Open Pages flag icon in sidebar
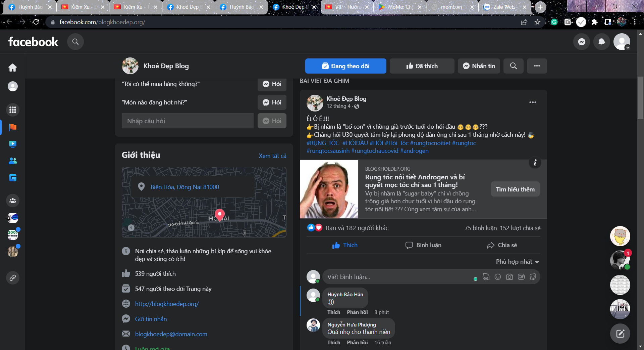The height and width of the screenshot is (350, 644). 13,127
